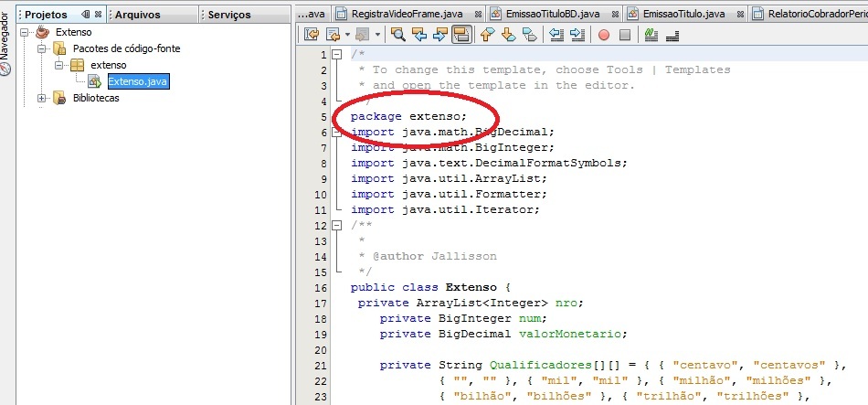The height and width of the screenshot is (405, 868).
Task: Collapse the import block at line 6
Action: tap(336, 133)
